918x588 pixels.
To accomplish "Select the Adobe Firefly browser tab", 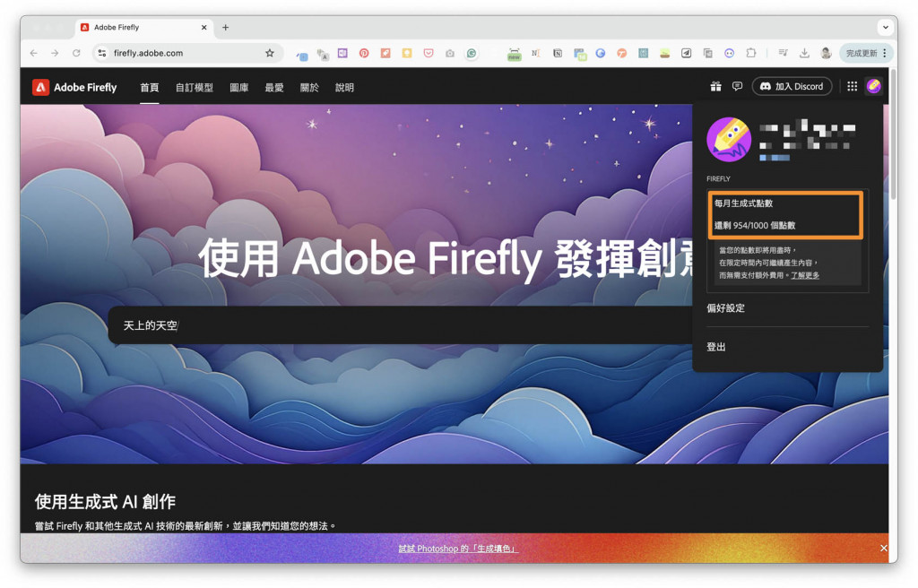I will [144, 27].
